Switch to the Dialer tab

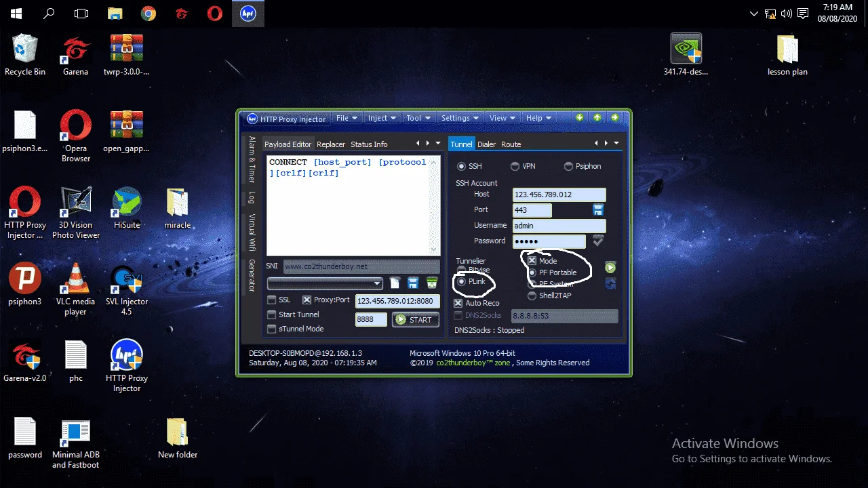486,144
